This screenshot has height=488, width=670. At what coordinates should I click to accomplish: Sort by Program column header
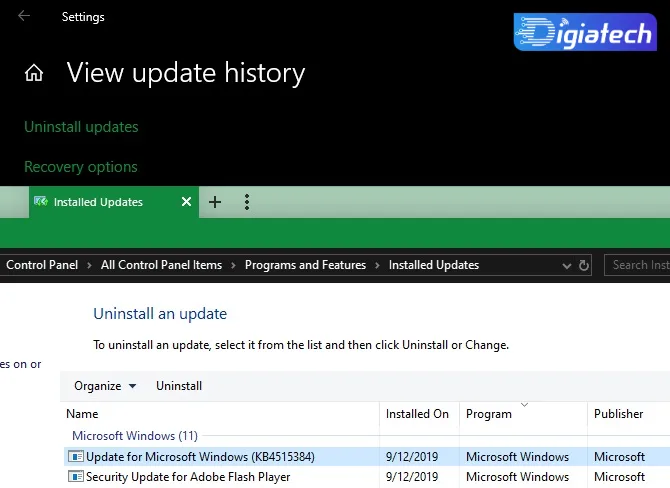(x=523, y=414)
